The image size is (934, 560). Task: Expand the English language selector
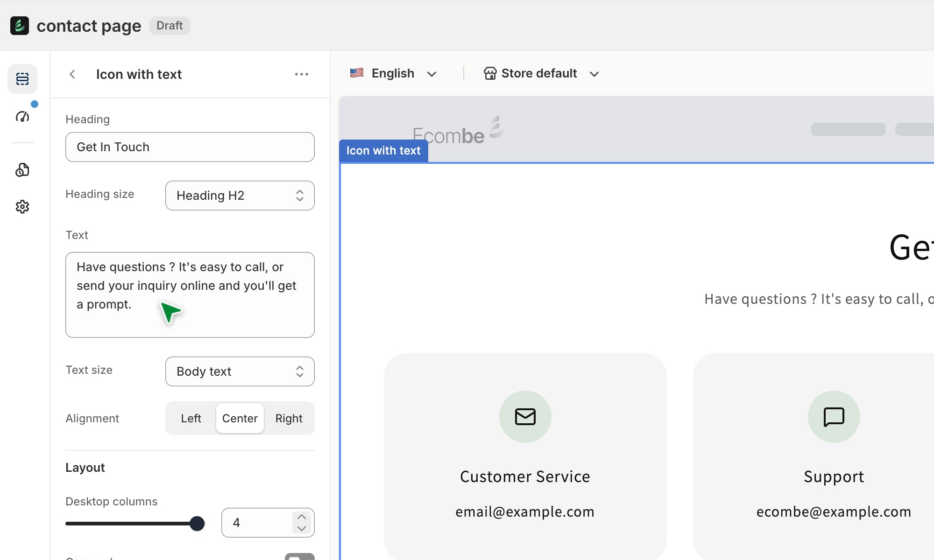coord(393,74)
